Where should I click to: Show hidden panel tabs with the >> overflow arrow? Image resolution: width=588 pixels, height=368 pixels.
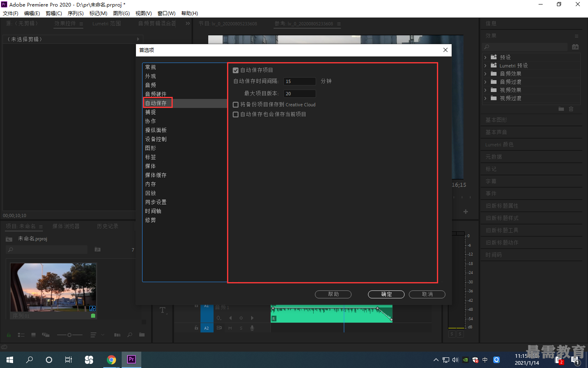(188, 24)
